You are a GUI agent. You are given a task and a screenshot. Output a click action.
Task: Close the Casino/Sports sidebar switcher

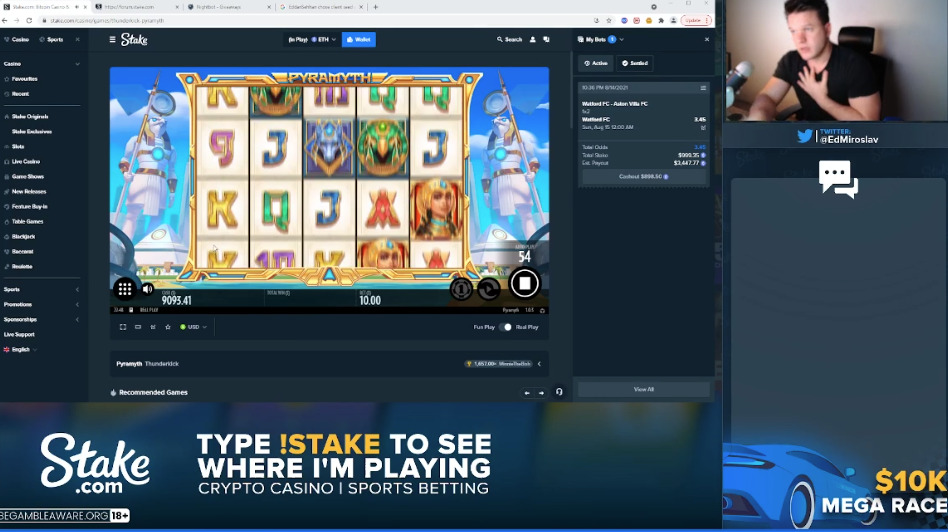(x=77, y=39)
